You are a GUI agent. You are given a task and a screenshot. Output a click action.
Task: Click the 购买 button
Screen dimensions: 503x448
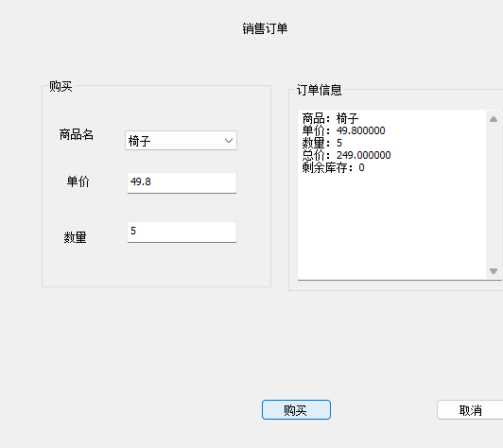296,409
